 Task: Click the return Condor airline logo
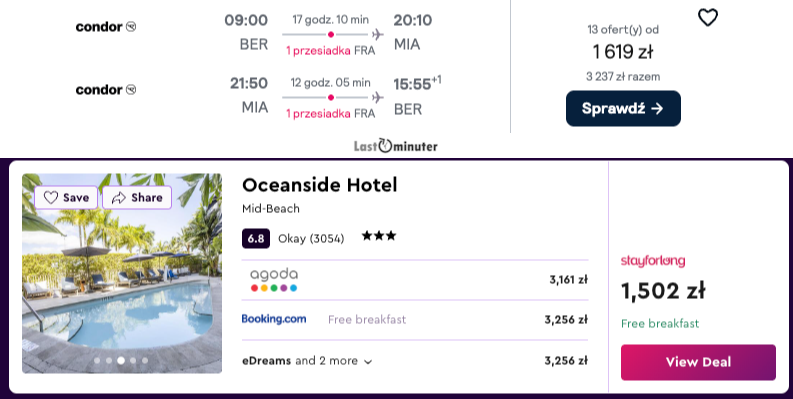[x=106, y=90]
